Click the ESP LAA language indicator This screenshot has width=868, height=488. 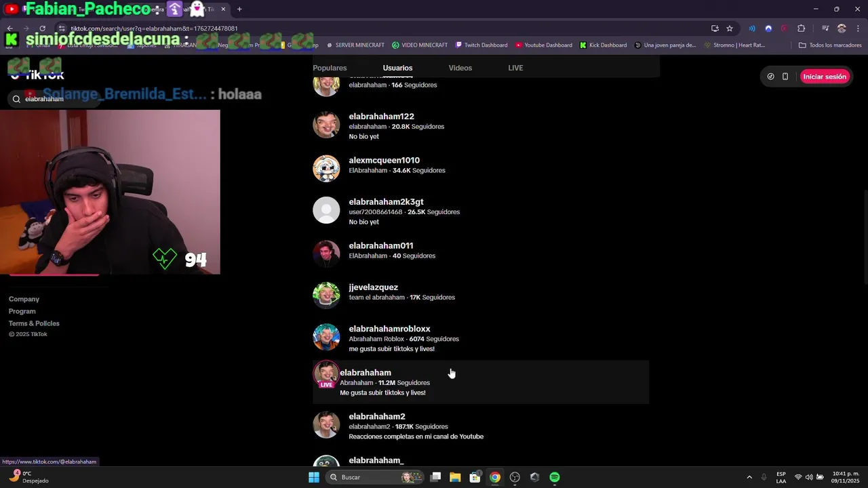tap(781, 477)
